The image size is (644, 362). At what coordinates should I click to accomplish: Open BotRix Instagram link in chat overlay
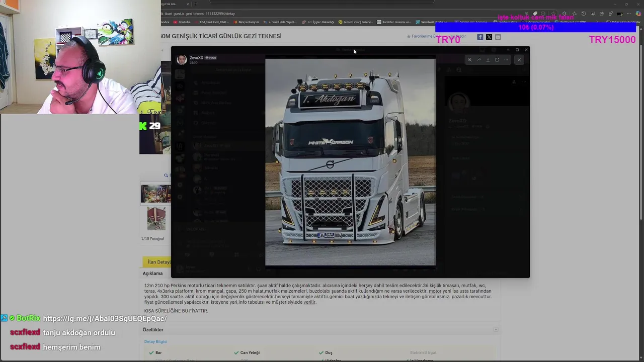(105, 318)
